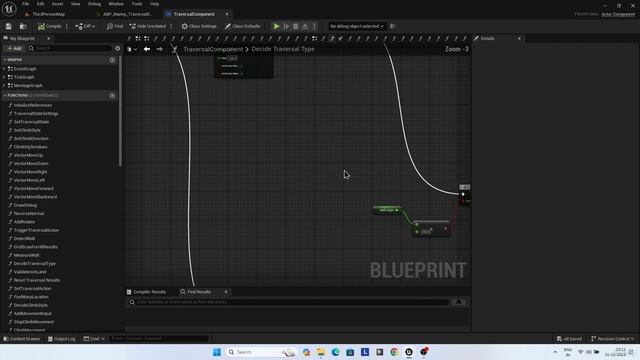
Task: Click the Compile button
Action: [x=50, y=26]
